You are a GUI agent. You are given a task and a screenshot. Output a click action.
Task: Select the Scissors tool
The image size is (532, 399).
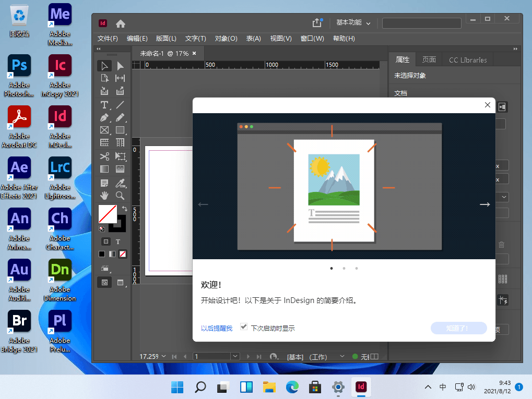(x=104, y=156)
